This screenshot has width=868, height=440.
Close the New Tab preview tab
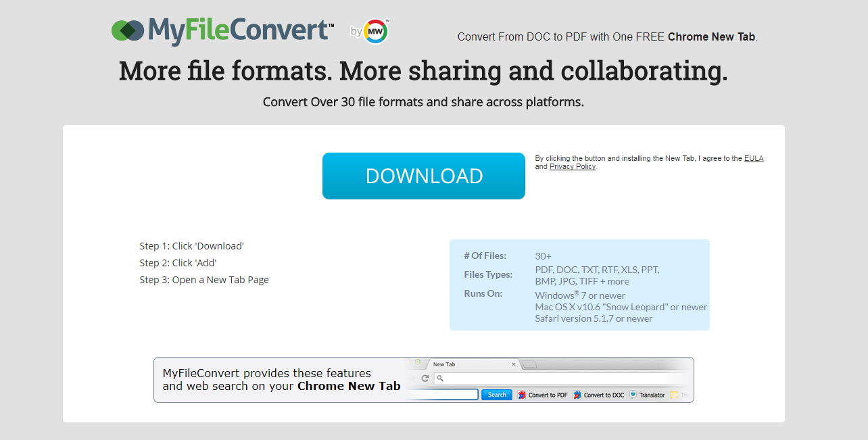click(x=514, y=364)
